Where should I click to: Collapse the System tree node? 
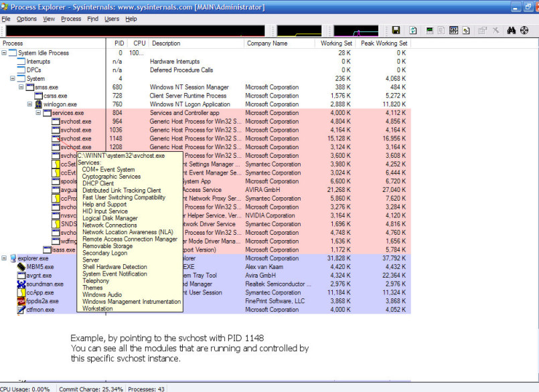point(12,78)
